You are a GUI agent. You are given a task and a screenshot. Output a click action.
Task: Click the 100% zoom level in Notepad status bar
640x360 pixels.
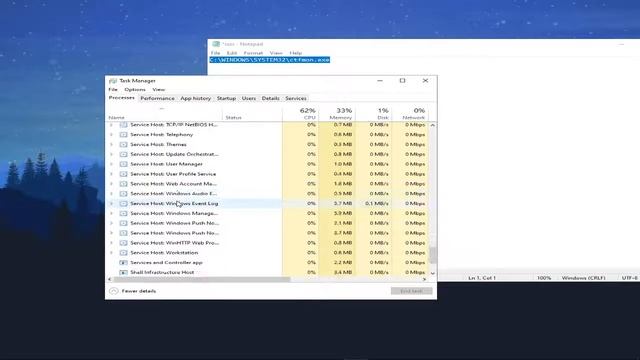544,278
